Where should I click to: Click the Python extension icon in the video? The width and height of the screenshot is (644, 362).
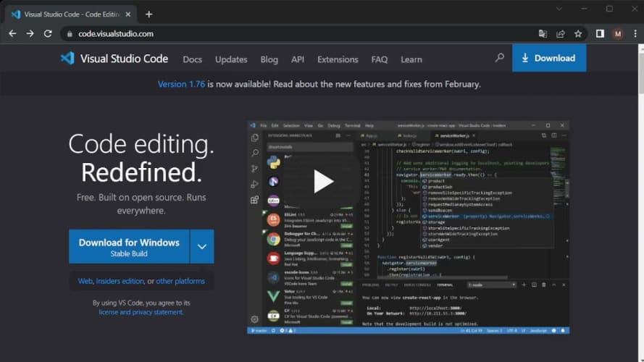(x=274, y=162)
